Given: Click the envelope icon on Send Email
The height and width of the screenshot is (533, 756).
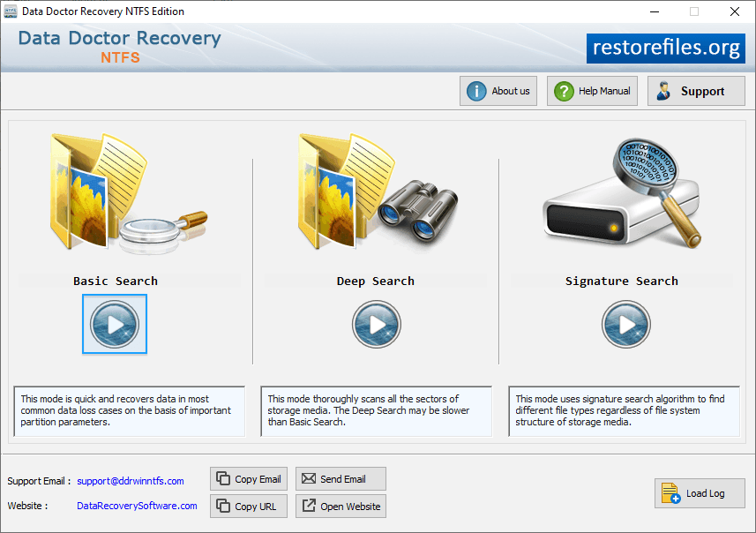Looking at the screenshot, I should coord(309,478).
